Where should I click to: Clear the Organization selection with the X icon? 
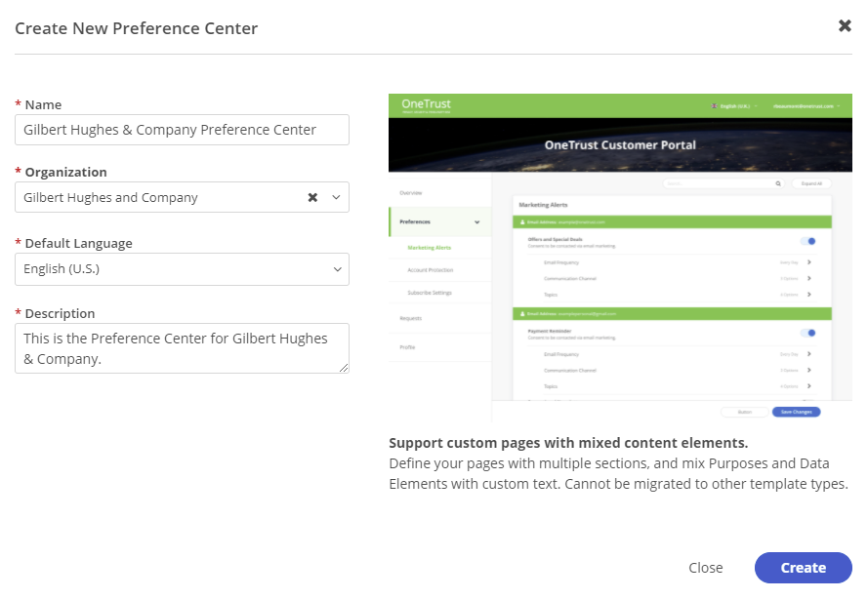pos(312,196)
